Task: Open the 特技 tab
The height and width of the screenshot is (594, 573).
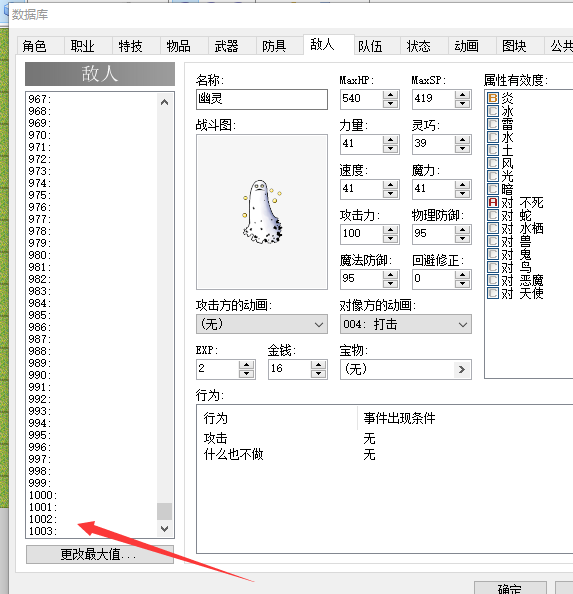Action: [x=136, y=46]
